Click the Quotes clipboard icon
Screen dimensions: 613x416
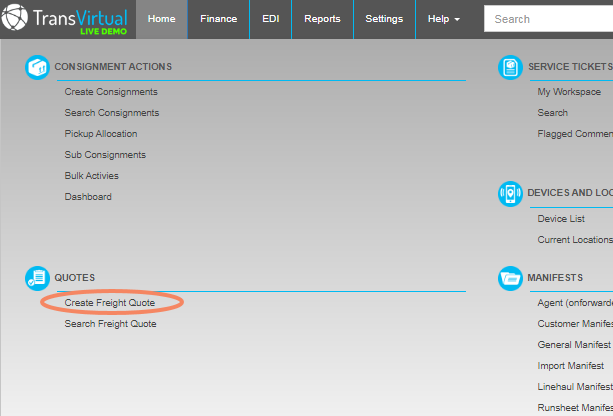coord(37,278)
